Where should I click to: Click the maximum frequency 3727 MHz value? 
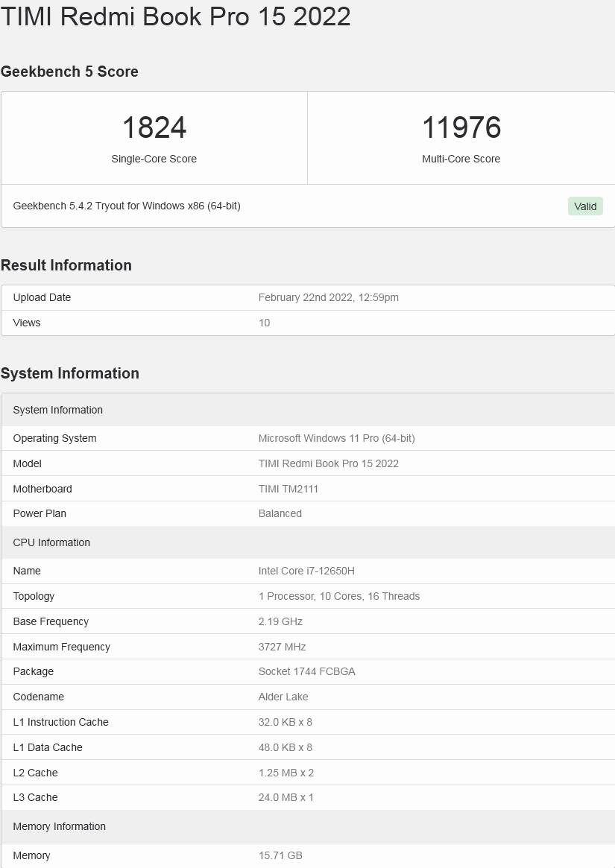[x=282, y=647]
